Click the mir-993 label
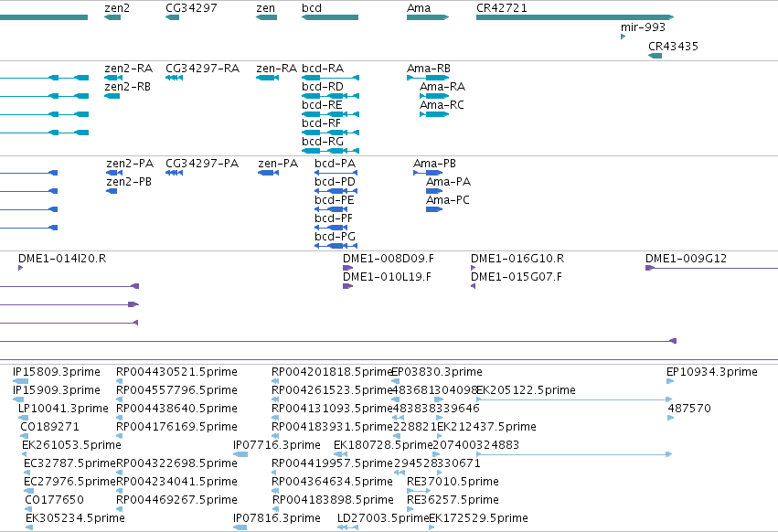Viewport: 778px width, 532px height. click(x=643, y=27)
